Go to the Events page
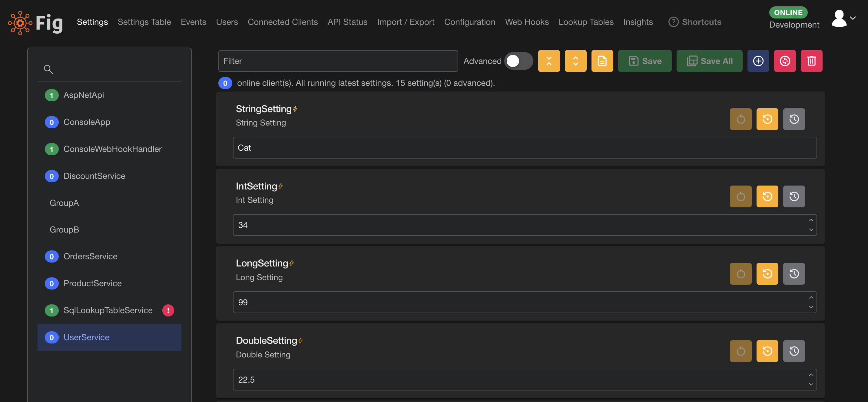Viewport: 868px width, 402px height. pos(194,22)
